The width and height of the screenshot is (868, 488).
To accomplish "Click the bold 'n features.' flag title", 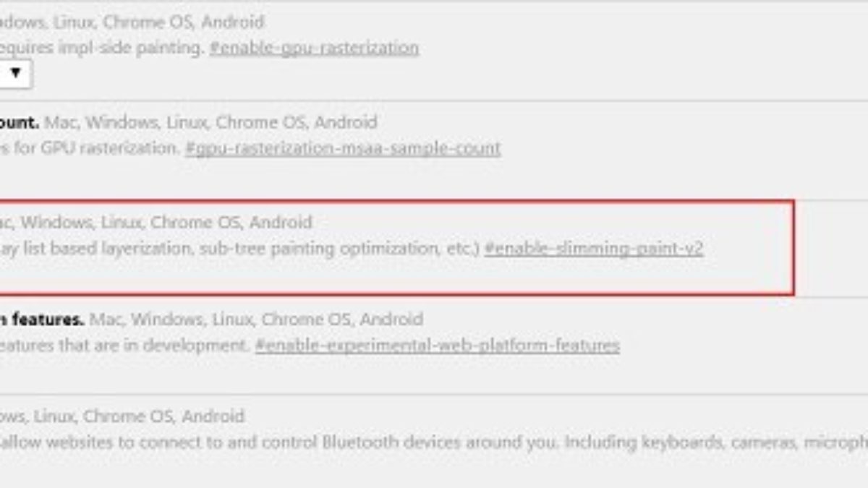I will pos(43,319).
